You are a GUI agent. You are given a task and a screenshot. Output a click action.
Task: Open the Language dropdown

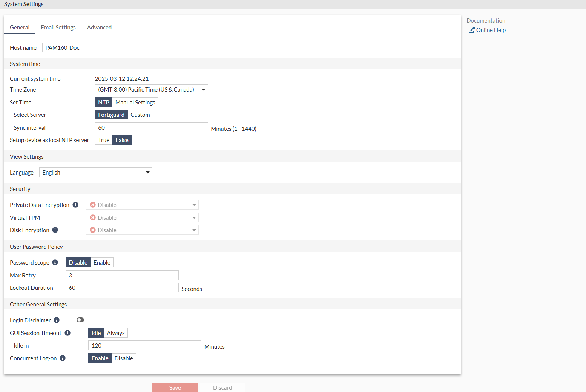coord(96,172)
